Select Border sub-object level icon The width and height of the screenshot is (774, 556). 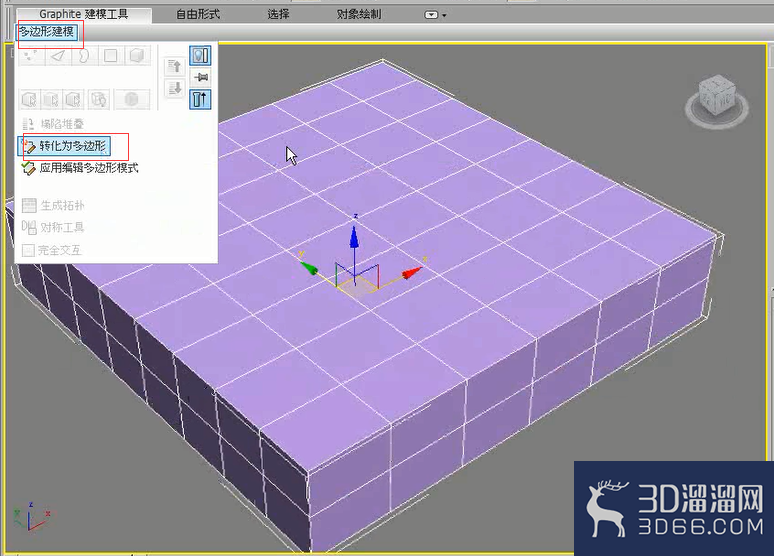pos(84,55)
